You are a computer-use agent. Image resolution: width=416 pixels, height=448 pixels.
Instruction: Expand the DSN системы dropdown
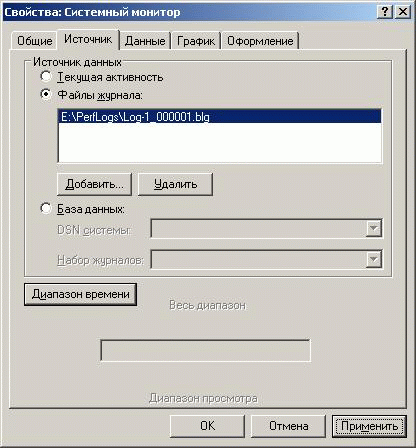pyautogui.click(x=373, y=228)
